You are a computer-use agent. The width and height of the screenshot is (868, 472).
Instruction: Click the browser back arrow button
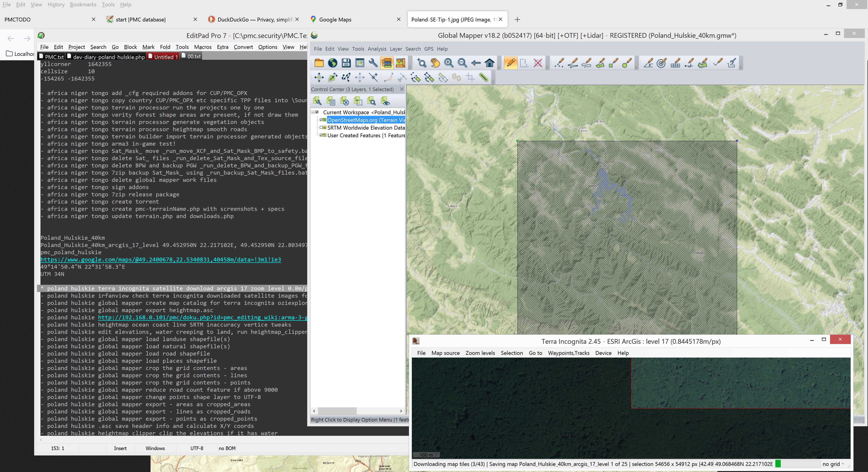[11, 38]
